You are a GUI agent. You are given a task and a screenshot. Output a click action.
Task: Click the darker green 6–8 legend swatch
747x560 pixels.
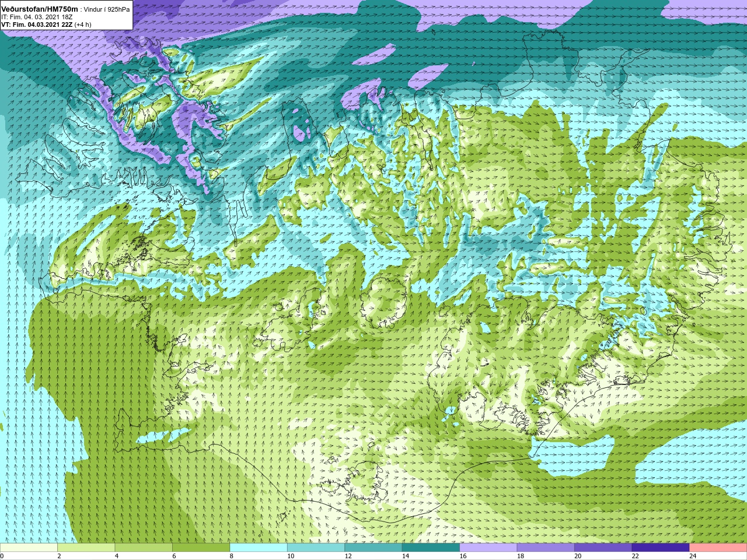click(201, 548)
